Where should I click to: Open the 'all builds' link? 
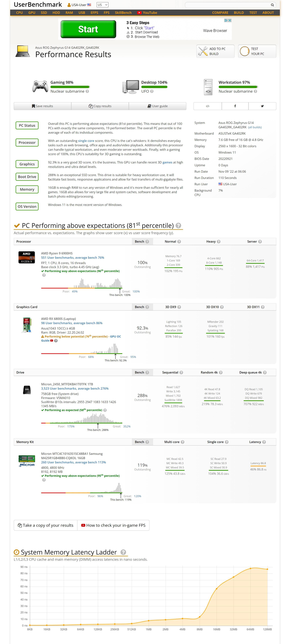[x=254, y=127]
